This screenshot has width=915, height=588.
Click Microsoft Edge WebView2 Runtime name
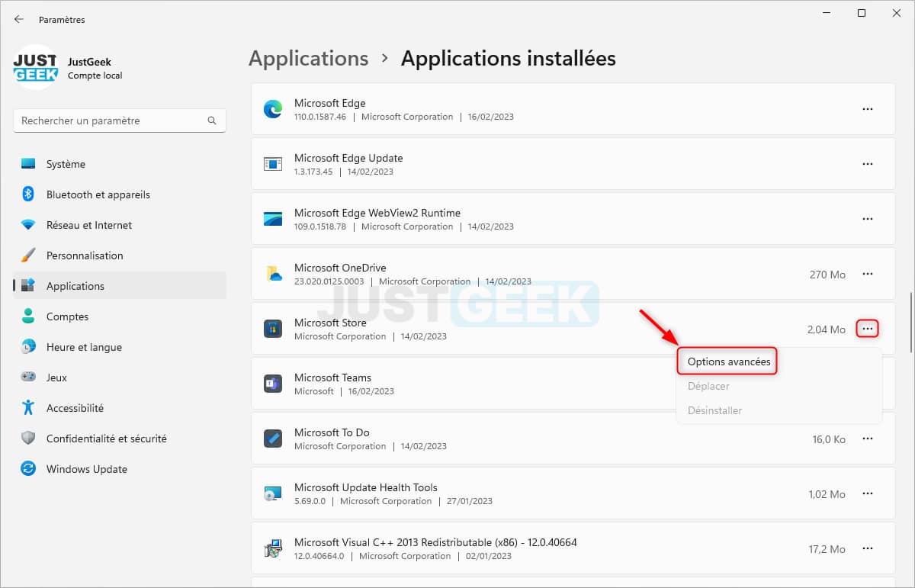[377, 213]
